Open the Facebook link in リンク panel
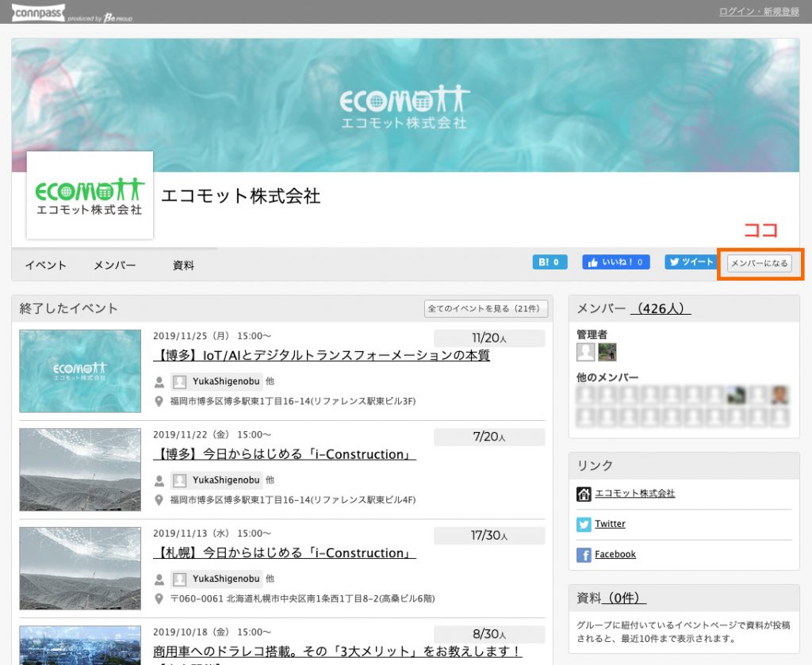Image resolution: width=812 pixels, height=665 pixels. point(615,554)
